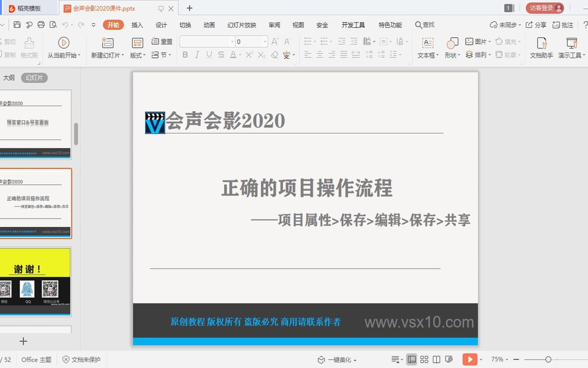Open a new document tab with plus
588x368 pixels.
190,8
